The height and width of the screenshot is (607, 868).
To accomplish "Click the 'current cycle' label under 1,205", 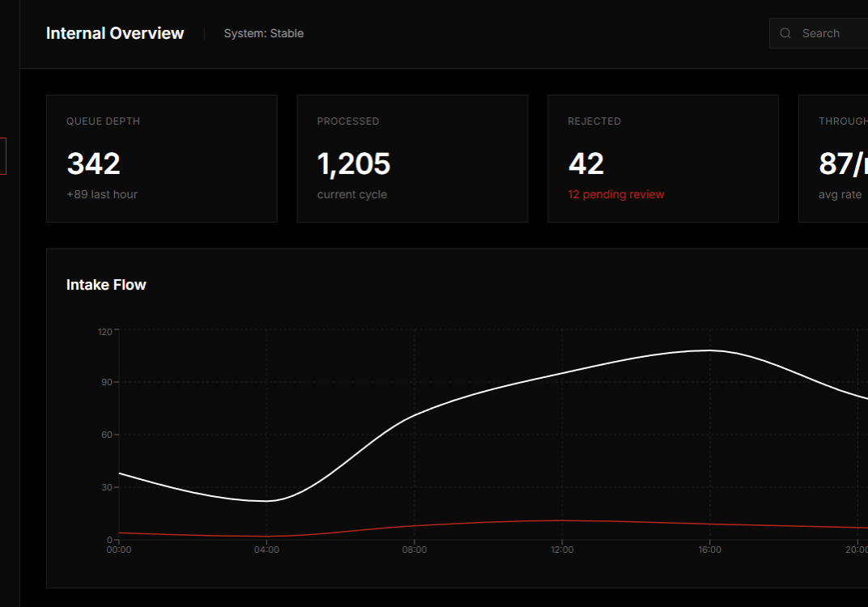I will (352, 194).
